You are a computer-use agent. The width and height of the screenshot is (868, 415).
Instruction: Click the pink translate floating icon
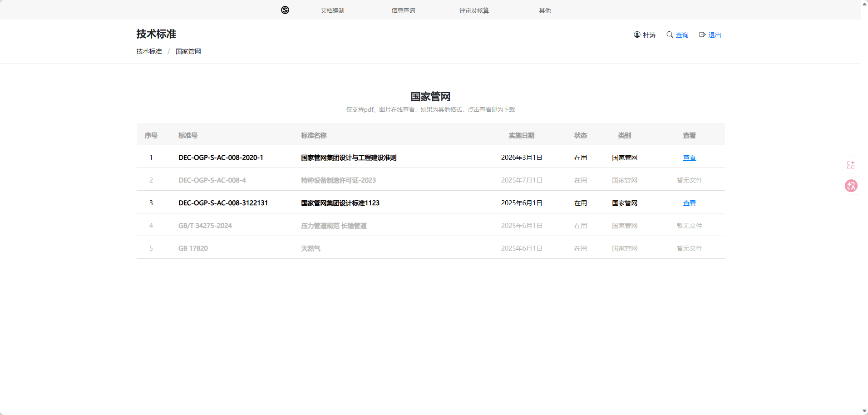(x=851, y=186)
